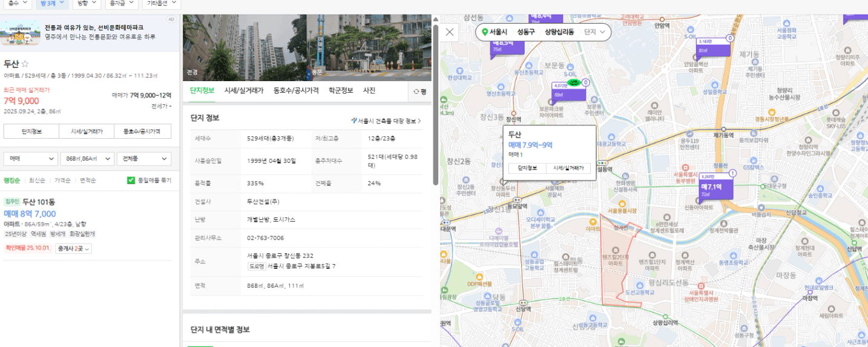868x347 pixels.
Task: Open the 전체동 building dropdown
Action: 144,159
